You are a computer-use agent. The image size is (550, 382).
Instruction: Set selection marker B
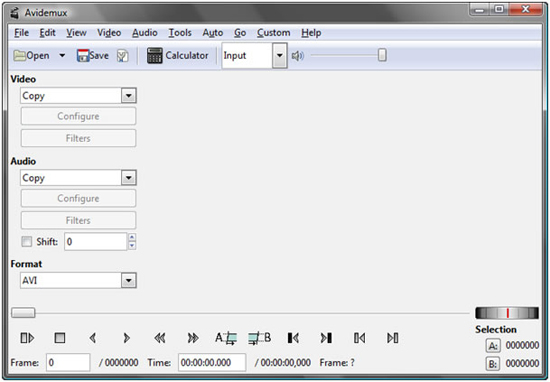tap(259, 338)
